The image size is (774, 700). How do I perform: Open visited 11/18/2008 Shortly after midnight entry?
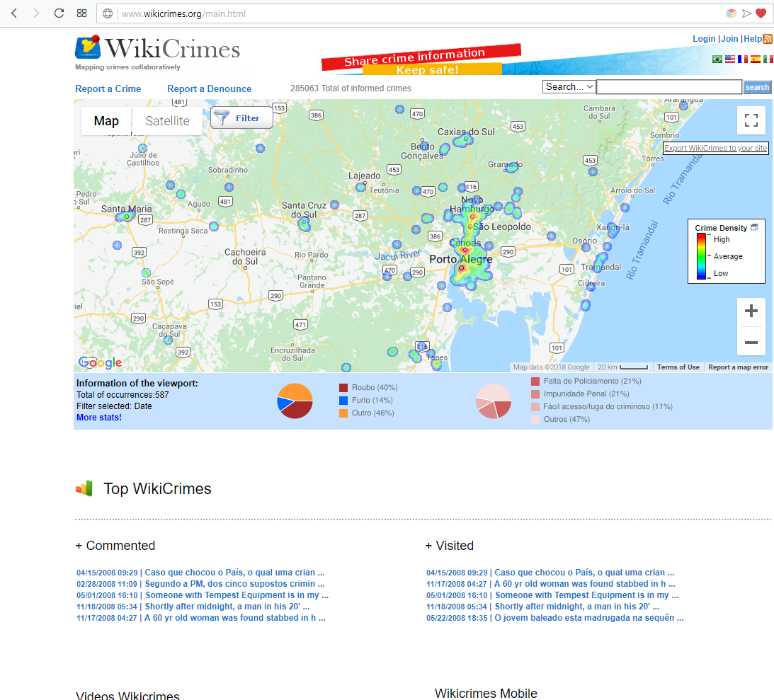coord(543,607)
